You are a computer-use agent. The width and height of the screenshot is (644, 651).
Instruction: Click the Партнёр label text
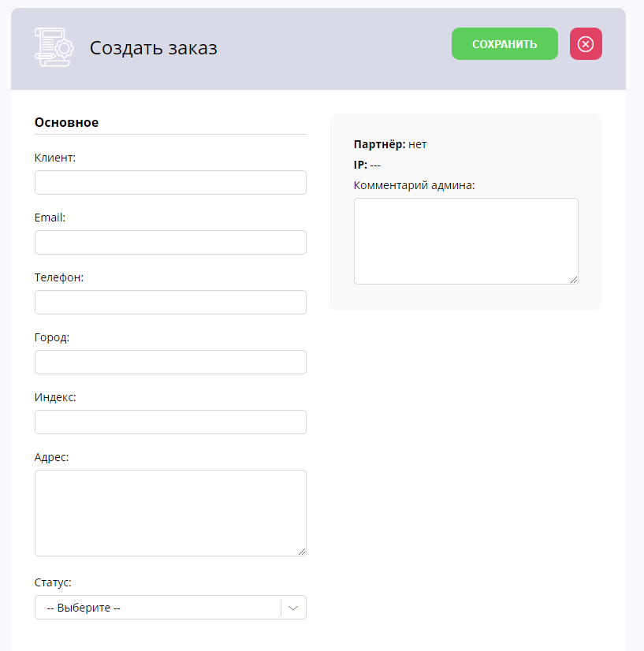[379, 144]
